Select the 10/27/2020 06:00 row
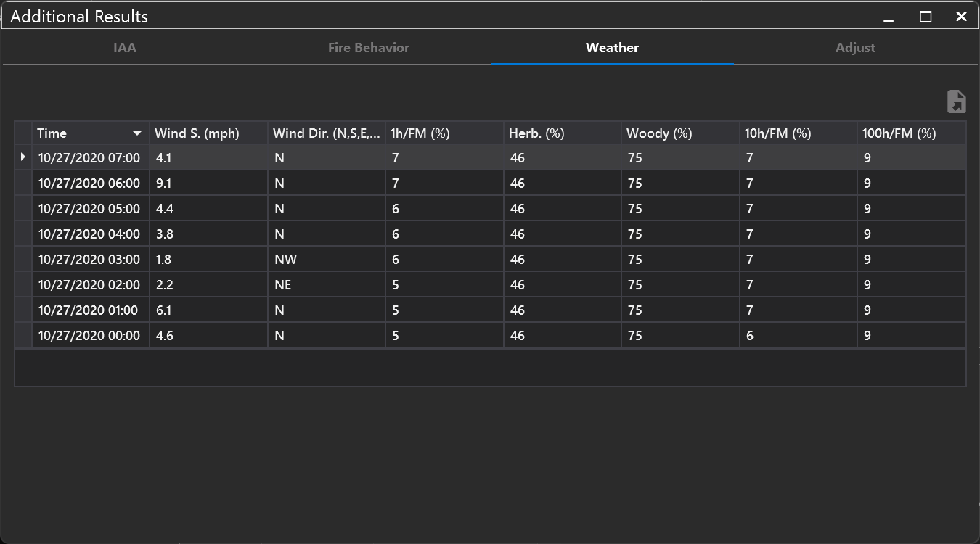 (89, 184)
